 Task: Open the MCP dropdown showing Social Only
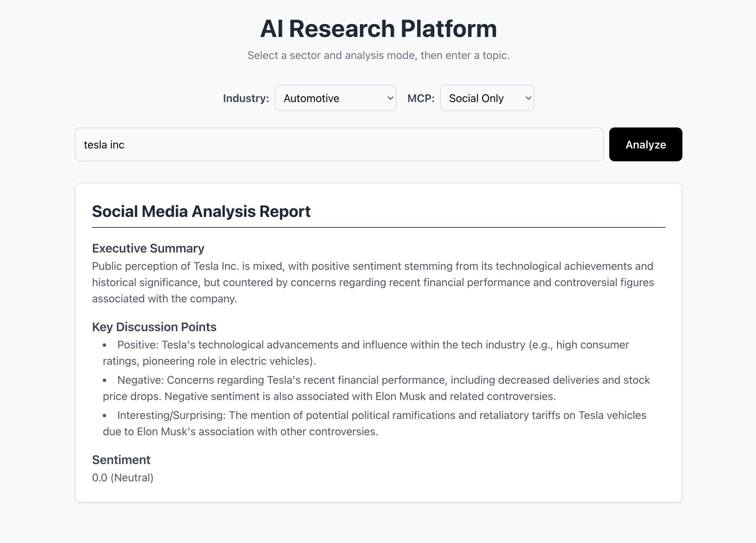pos(487,98)
